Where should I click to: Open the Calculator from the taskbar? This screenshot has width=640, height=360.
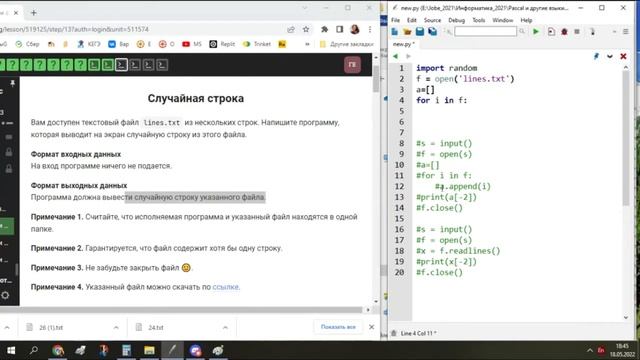point(127,350)
